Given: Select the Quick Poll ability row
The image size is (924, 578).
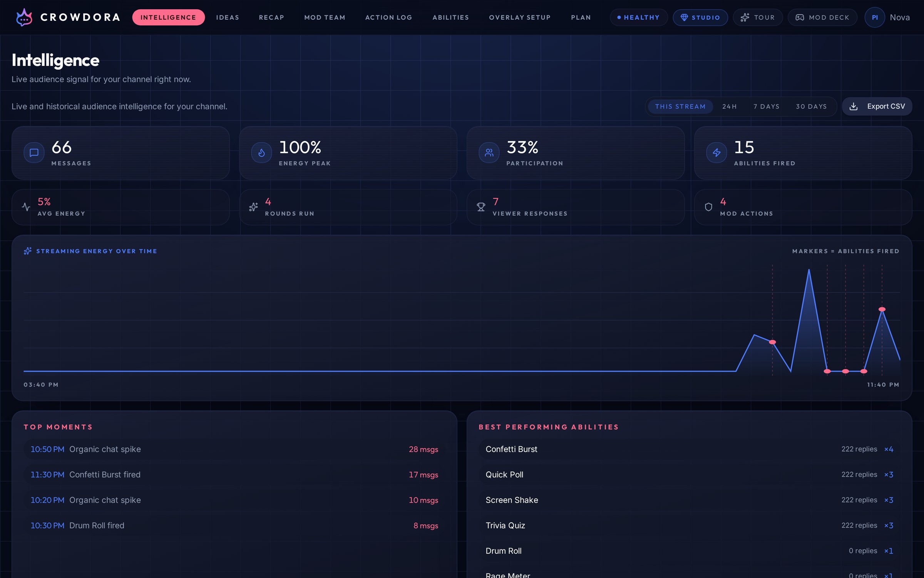Looking at the screenshot, I should [x=689, y=475].
